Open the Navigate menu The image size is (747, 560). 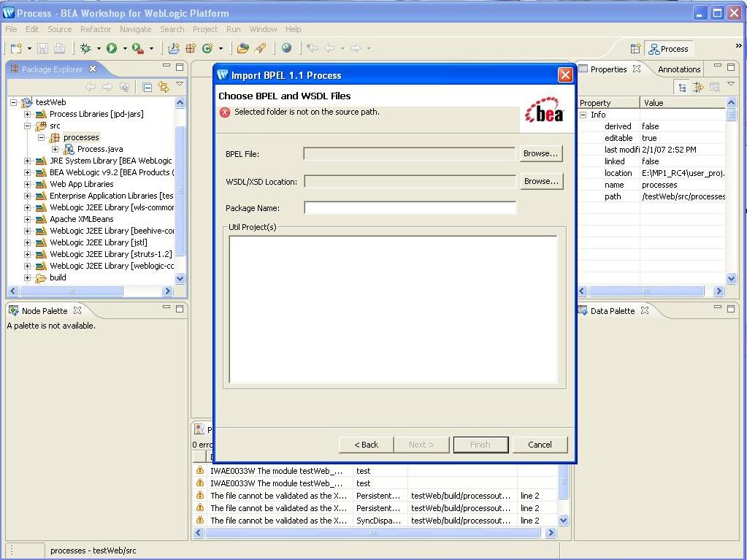click(135, 29)
